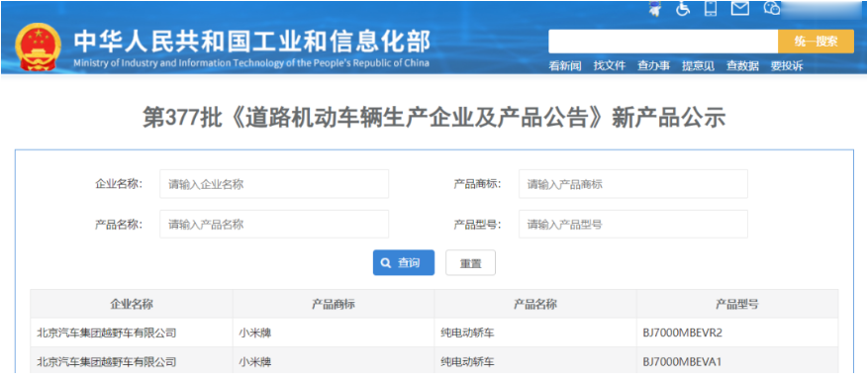Click the robot assistant icon in header

[x=655, y=8]
